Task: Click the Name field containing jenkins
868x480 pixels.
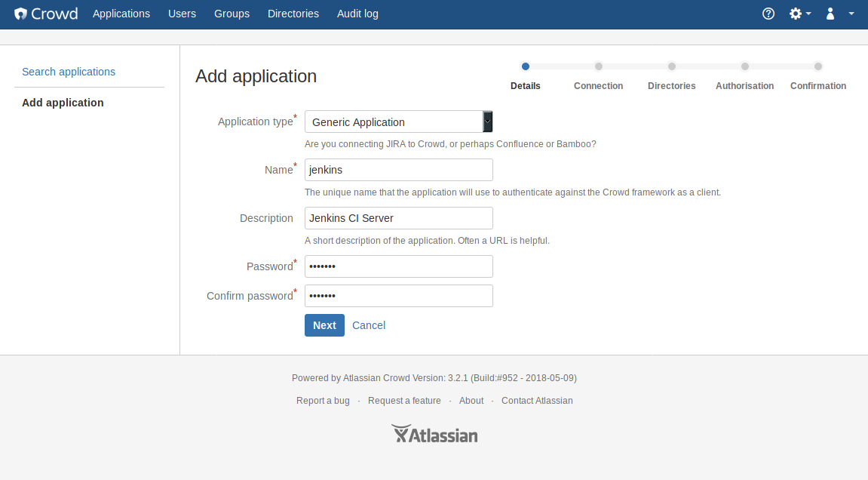Action: point(399,170)
